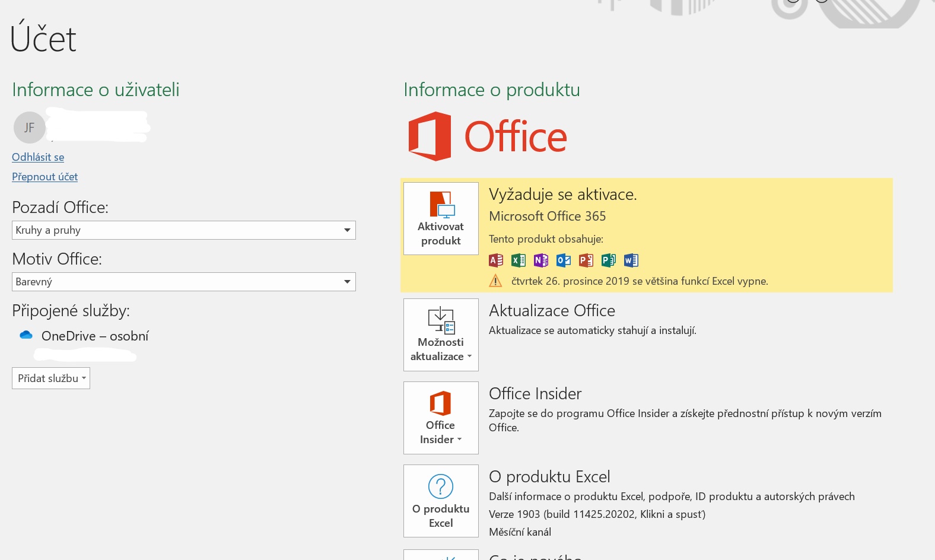Open the Přidat službu dropdown button

[x=51, y=378]
